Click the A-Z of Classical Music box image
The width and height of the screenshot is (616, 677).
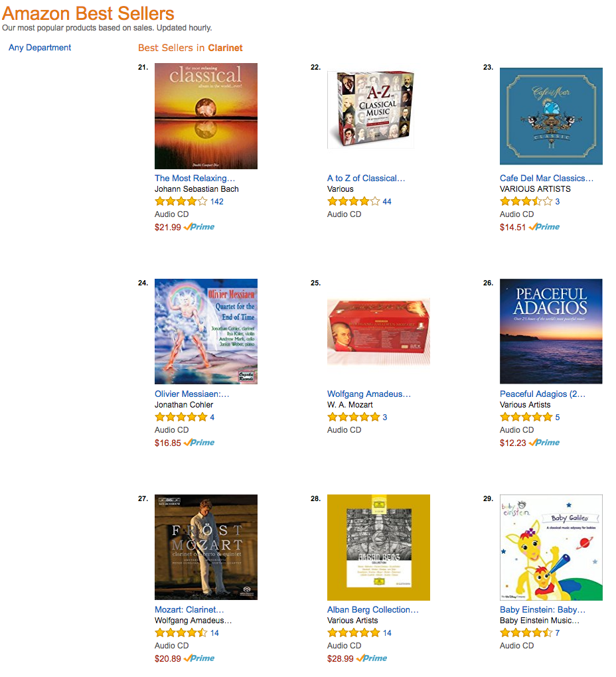pyautogui.click(x=370, y=110)
